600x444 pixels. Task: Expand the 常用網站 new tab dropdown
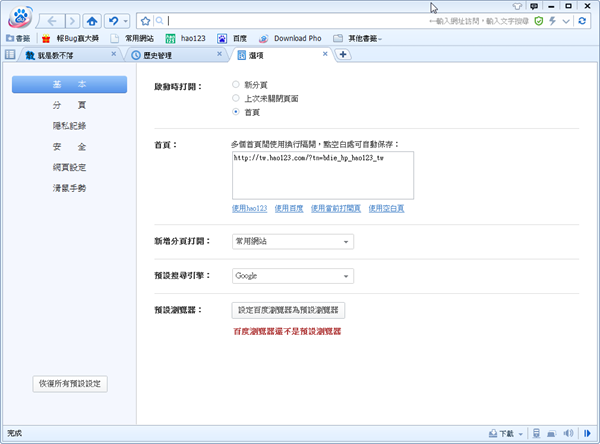292,241
